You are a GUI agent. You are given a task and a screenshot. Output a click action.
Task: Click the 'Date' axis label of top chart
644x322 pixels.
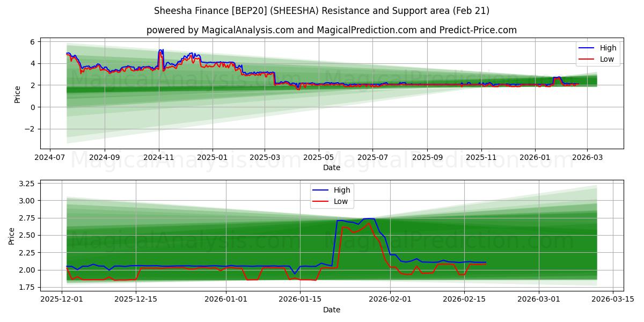point(332,167)
